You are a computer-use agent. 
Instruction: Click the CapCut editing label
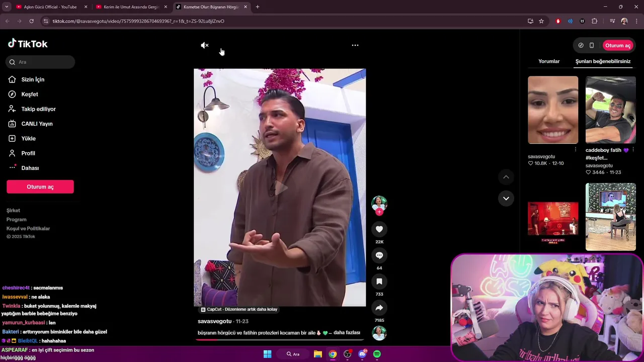(x=239, y=310)
